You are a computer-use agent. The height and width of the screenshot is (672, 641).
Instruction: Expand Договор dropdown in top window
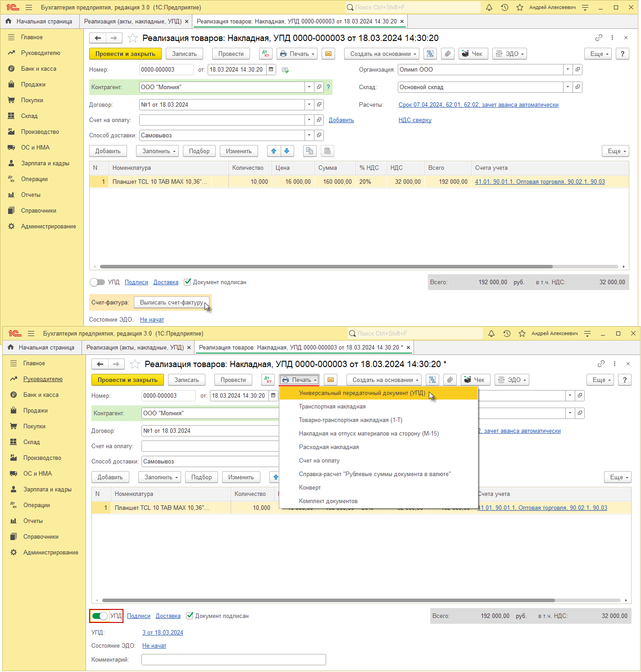(x=309, y=104)
